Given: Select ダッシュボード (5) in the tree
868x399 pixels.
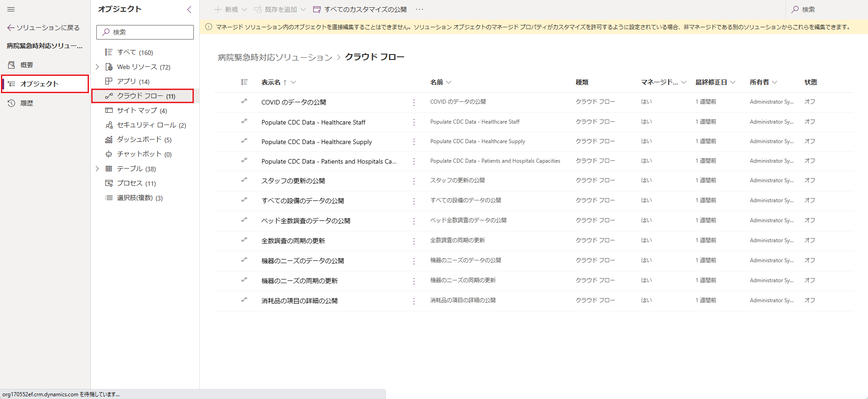Looking at the screenshot, I should [144, 140].
